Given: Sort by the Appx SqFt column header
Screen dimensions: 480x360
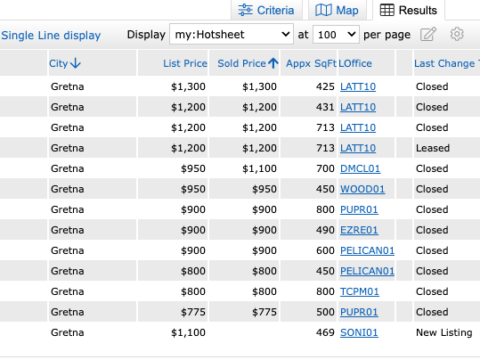Looking at the screenshot, I should click(x=311, y=63).
